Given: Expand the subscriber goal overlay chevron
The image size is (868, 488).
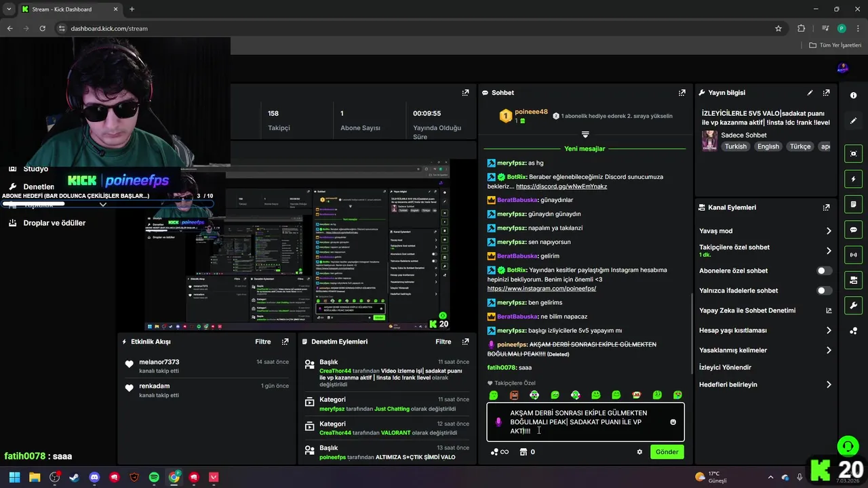Looking at the screenshot, I should coord(103,205).
